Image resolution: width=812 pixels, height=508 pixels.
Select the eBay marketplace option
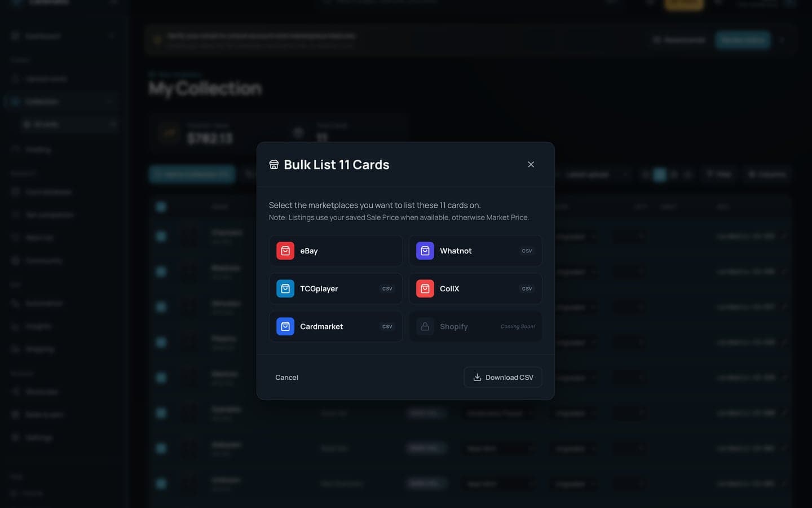pyautogui.click(x=336, y=251)
